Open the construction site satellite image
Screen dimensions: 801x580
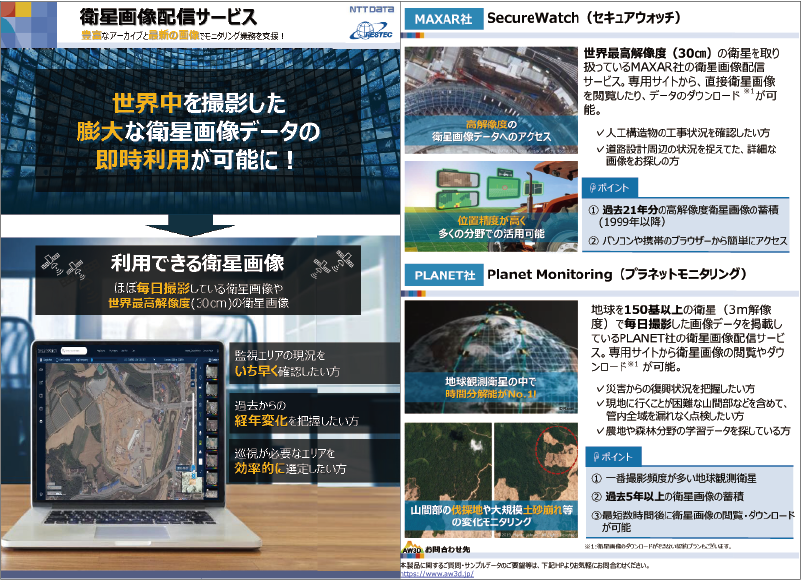(491, 100)
